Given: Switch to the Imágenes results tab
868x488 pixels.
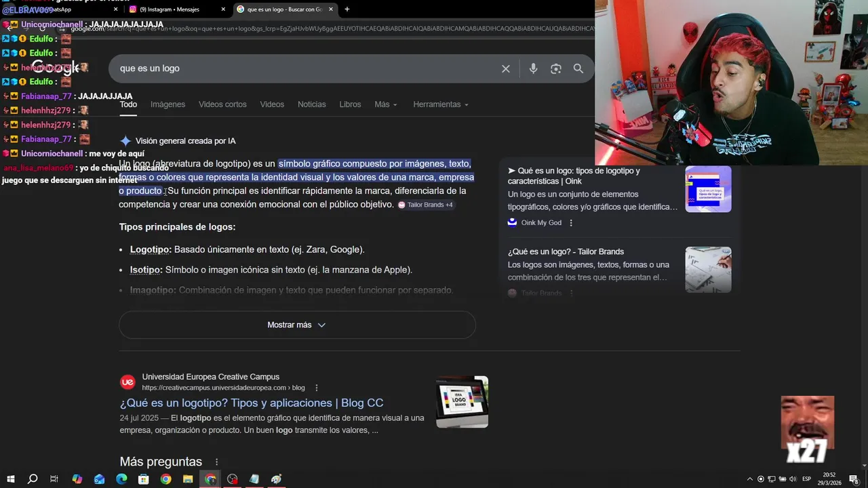Looking at the screenshot, I should (x=167, y=104).
